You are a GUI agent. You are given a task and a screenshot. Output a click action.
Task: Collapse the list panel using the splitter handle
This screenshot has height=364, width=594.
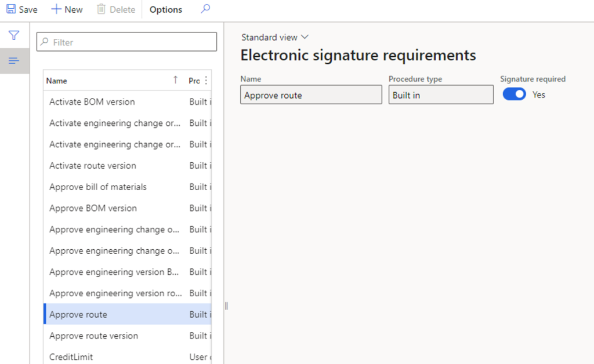(x=226, y=305)
